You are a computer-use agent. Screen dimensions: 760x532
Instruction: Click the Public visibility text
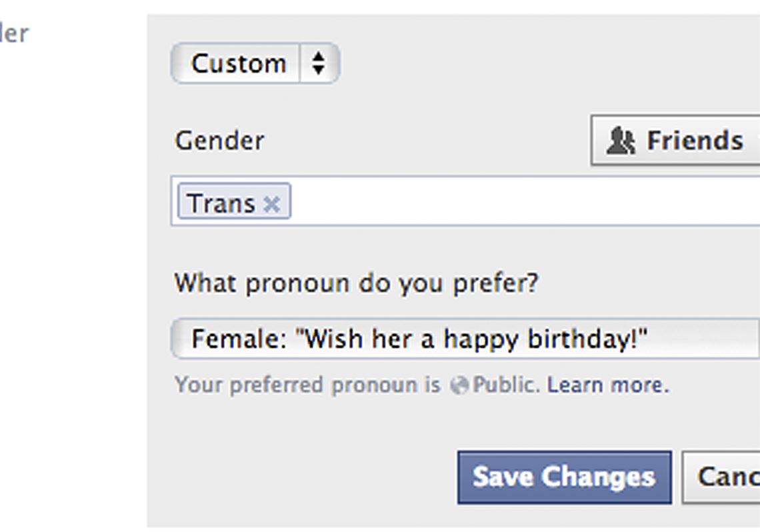tap(505, 385)
